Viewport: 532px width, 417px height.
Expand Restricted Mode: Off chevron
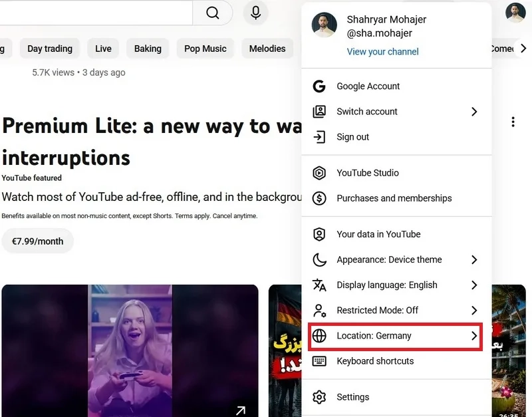pyautogui.click(x=474, y=311)
